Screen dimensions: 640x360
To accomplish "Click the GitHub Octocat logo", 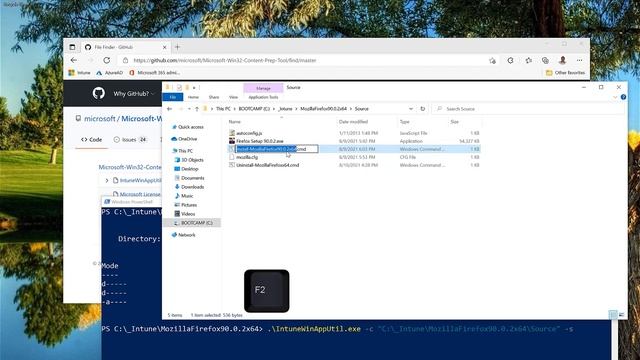I will pyautogui.click(x=98, y=93).
